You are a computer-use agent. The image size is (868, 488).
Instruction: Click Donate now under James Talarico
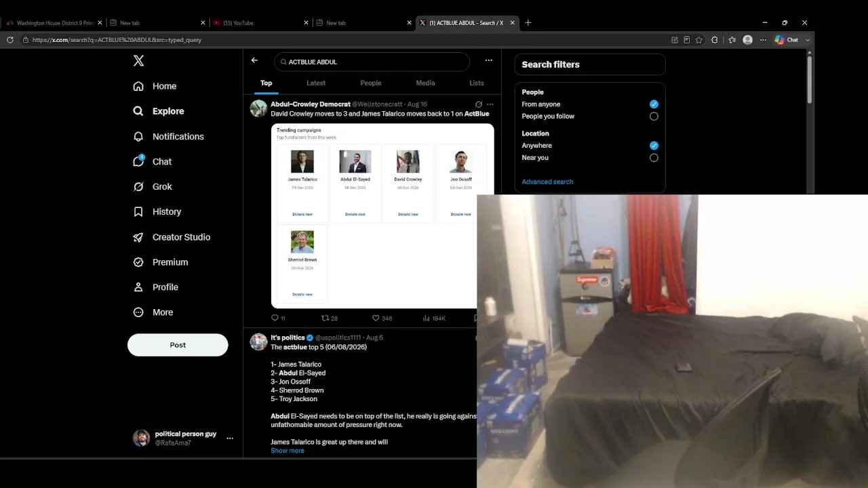[302, 214]
